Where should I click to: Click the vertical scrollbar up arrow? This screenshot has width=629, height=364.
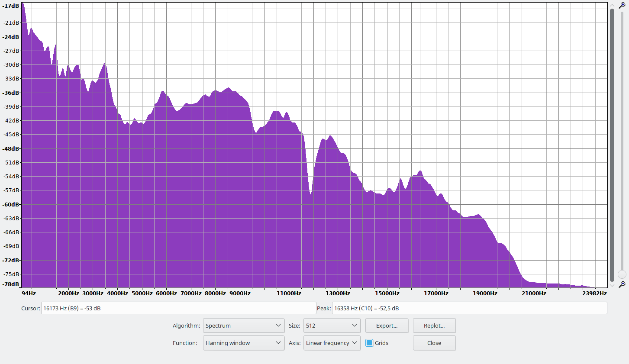[612, 5]
